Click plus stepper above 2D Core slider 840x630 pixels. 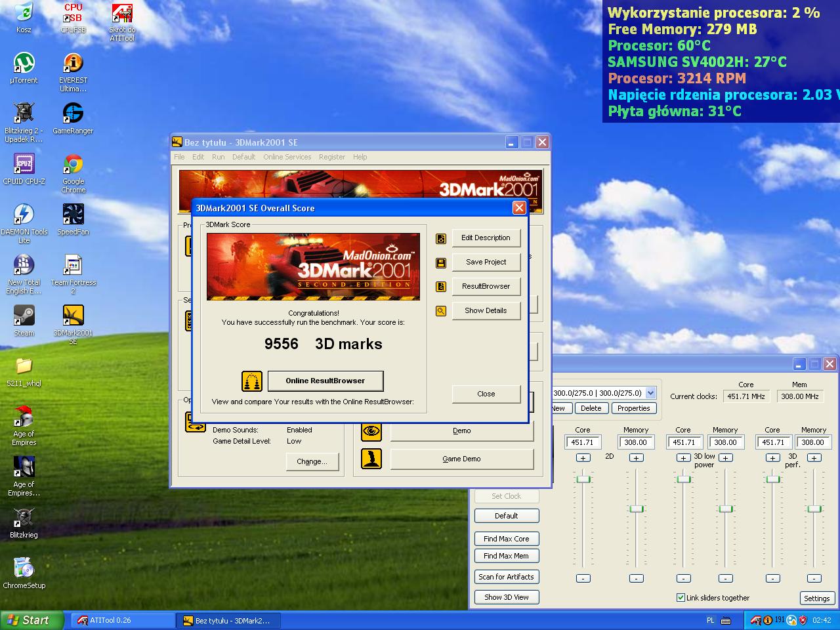(x=583, y=458)
